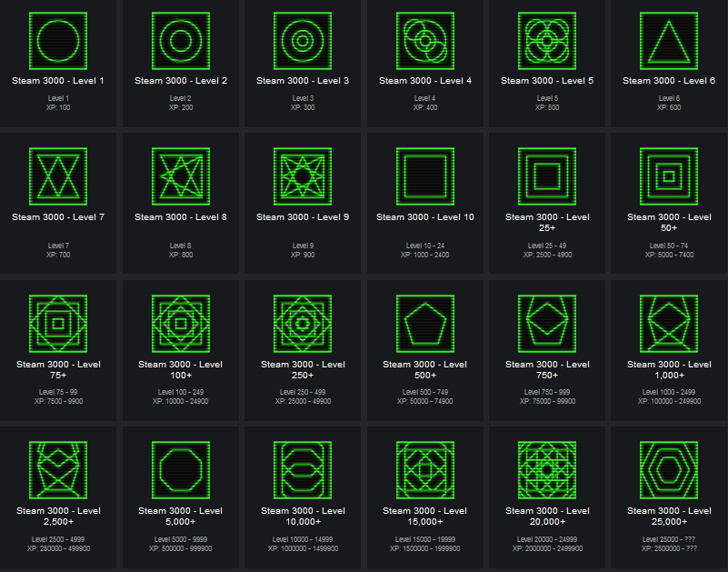Click the Level 4 overlapping circles badge
The width and height of the screenshot is (728, 572).
[425, 41]
